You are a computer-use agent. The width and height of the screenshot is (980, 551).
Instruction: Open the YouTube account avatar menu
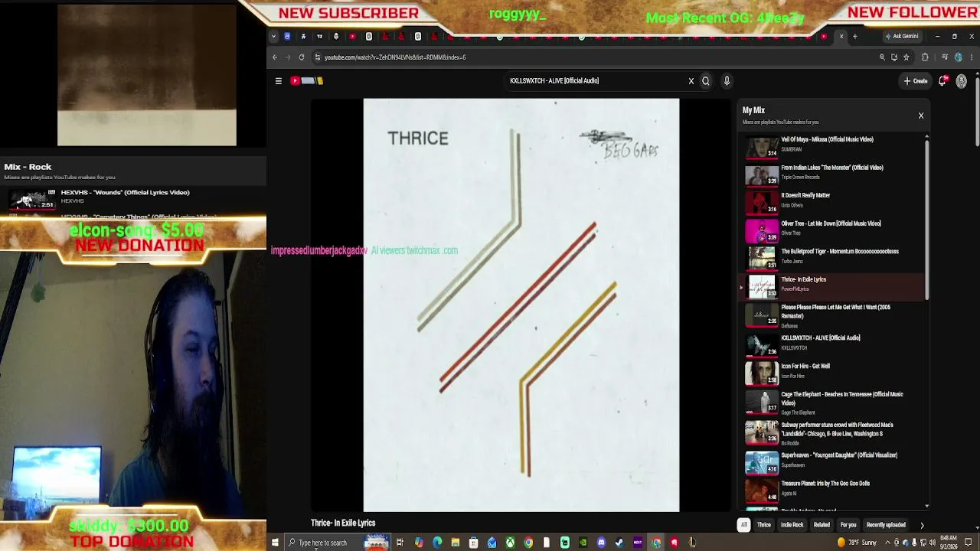[x=962, y=80]
